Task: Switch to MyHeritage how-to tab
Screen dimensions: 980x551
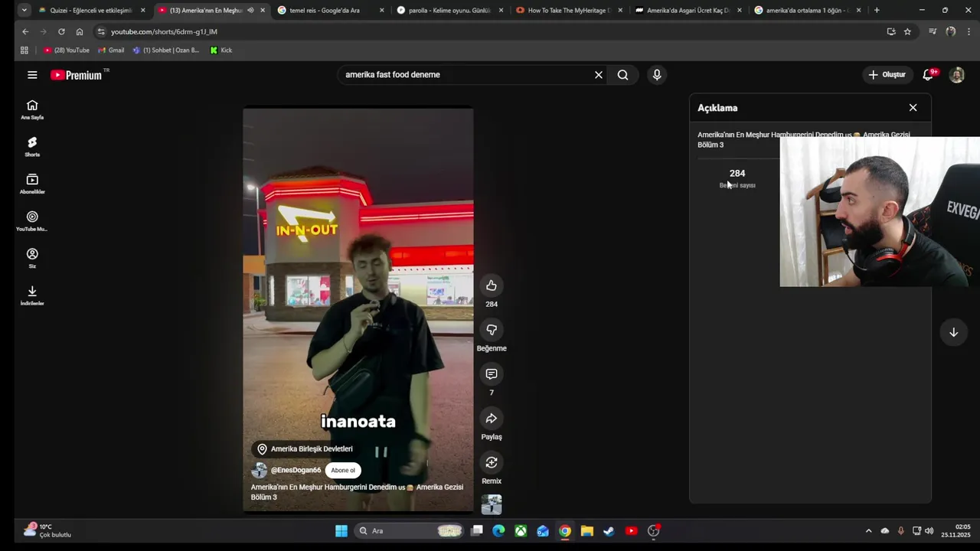Action: click(x=569, y=10)
